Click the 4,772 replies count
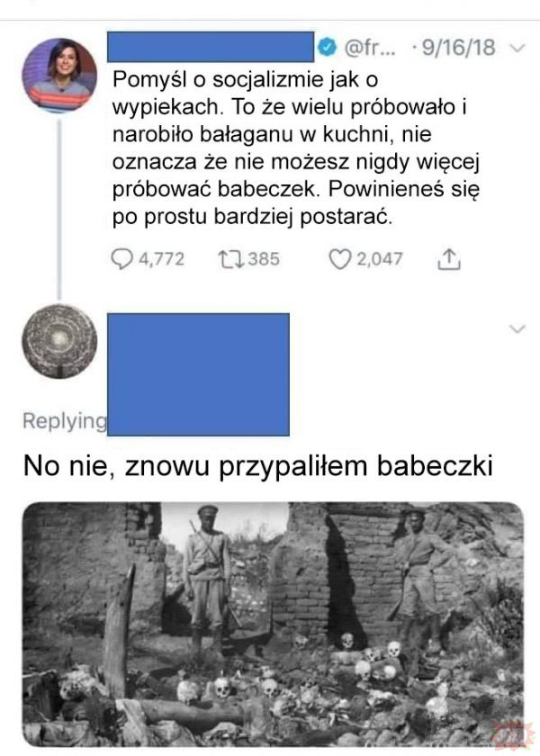The image size is (540, 756). (x=162, y=259)
